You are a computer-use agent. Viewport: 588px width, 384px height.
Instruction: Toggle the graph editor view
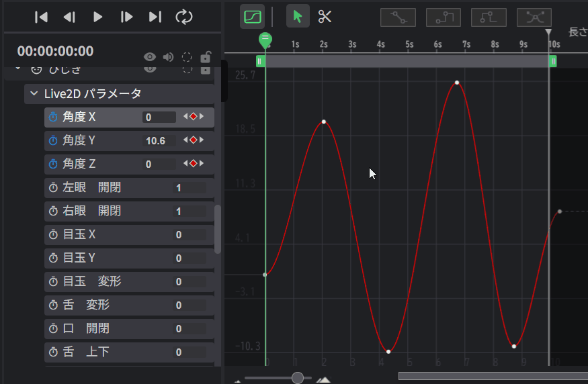[253, 17]
